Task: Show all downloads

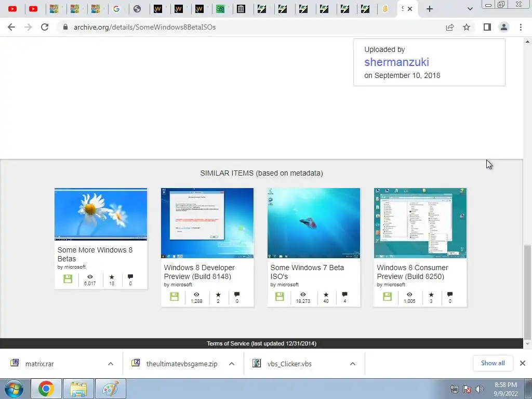Action: [x=493, y=363]
